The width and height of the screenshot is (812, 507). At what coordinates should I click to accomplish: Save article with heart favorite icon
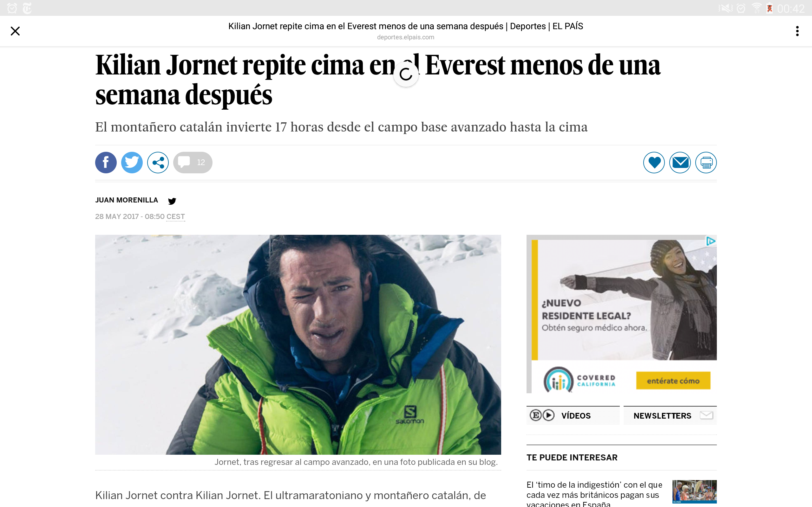654,163
